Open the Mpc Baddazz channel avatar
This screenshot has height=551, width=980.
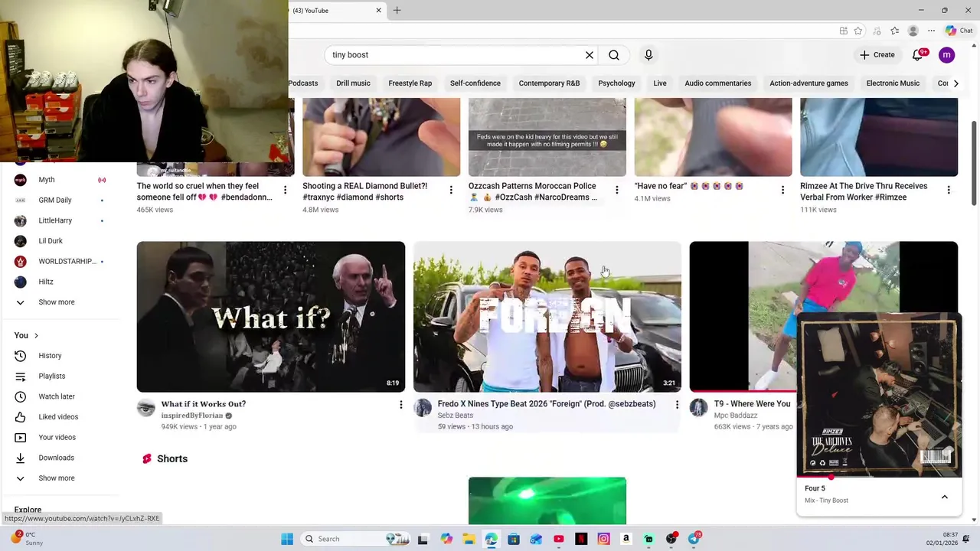click(x=699, y=408)
